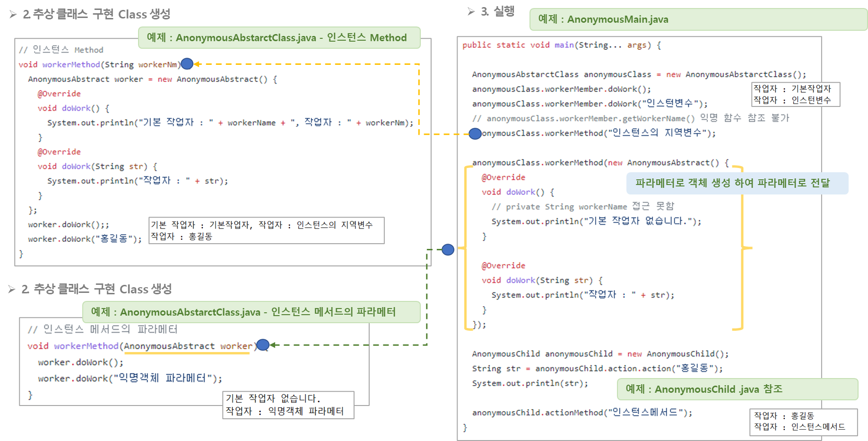Click the '// 인스턴스 Method' comment line
This screenshot has height=441, width=868.
[61, 50]
